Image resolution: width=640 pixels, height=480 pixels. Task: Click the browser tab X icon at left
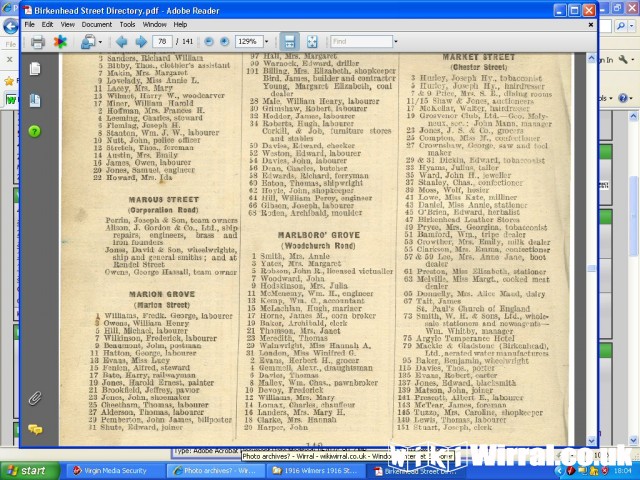(x=9, y=60)
